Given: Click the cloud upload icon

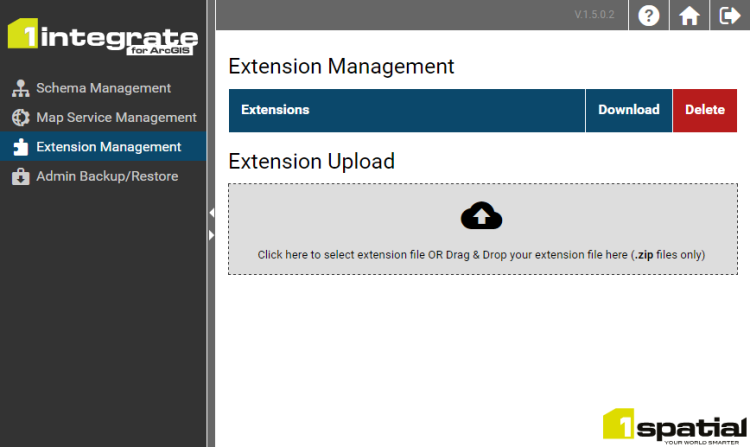Looking at the screenshot, I should [x=481, y=215].
